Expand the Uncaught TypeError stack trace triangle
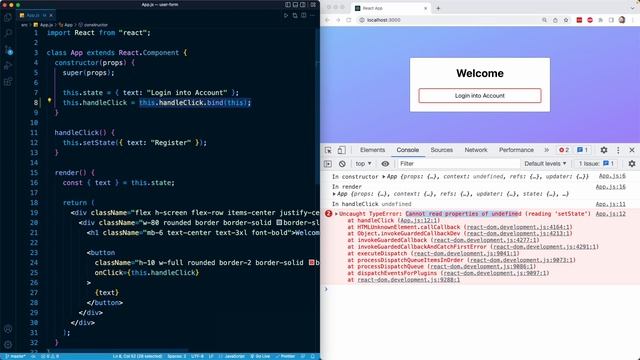The width and height of the screenshot is (640, 360). coord(336,214)
